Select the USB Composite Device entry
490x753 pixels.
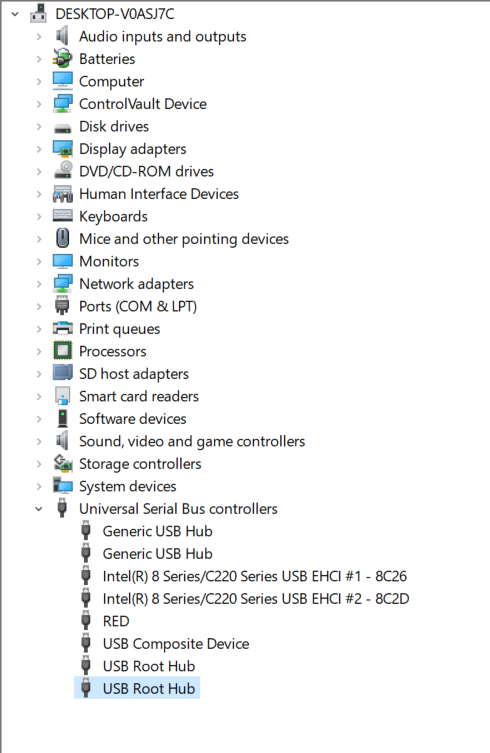tap(176, 644)
